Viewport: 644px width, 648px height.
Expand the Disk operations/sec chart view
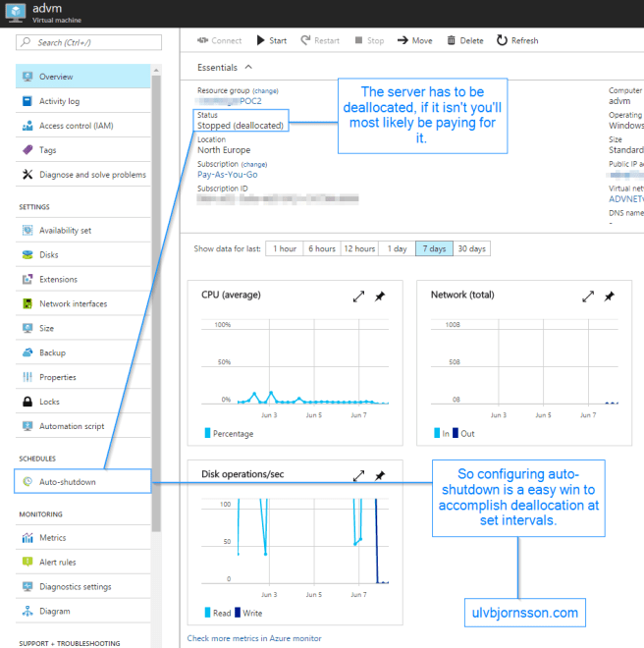(358, 475)
